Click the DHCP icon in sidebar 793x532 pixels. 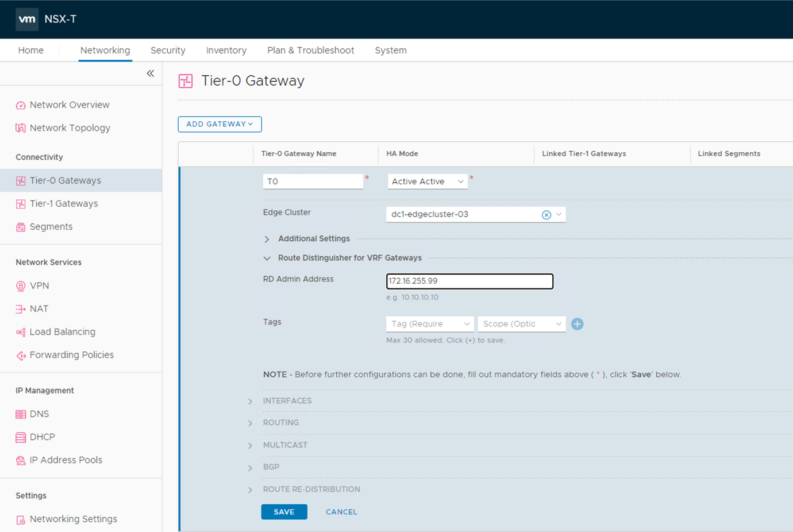(x=21, y=437)
